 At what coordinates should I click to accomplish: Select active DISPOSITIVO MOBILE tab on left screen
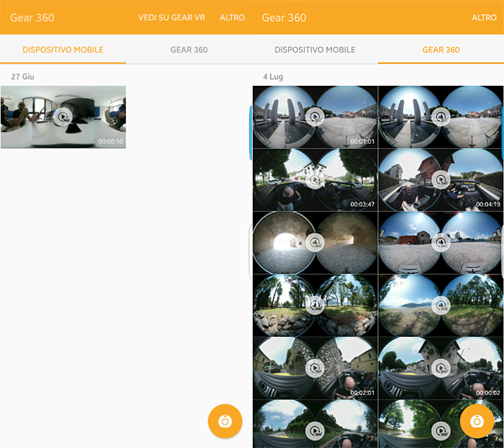[x=63, y=50]
